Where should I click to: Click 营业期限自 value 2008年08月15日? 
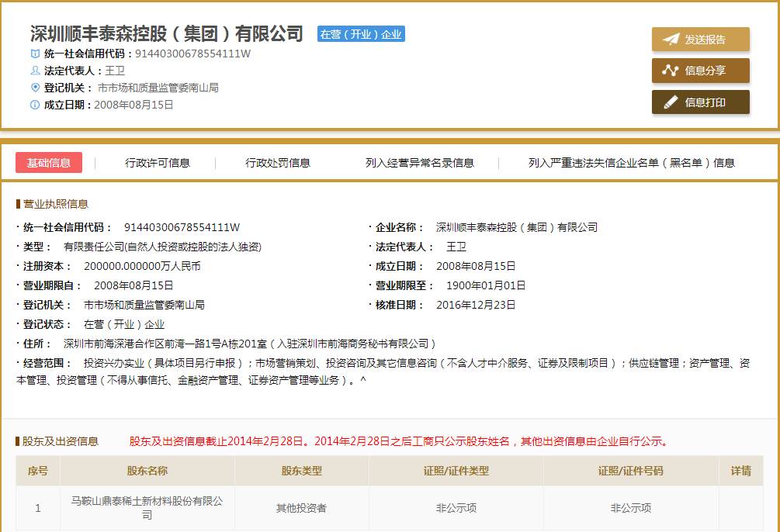pyautogui.click(x=133, y=285)
